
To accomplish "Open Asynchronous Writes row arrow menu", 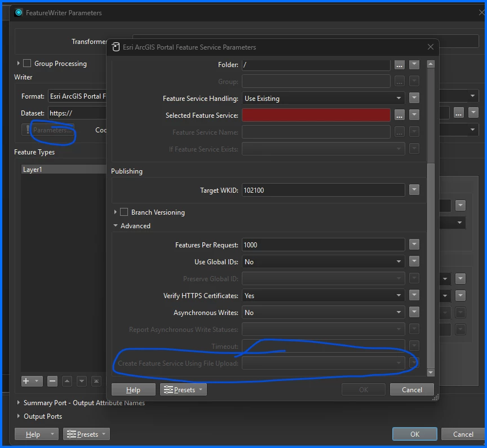I will pyautogui.click(x=414, y=312).
